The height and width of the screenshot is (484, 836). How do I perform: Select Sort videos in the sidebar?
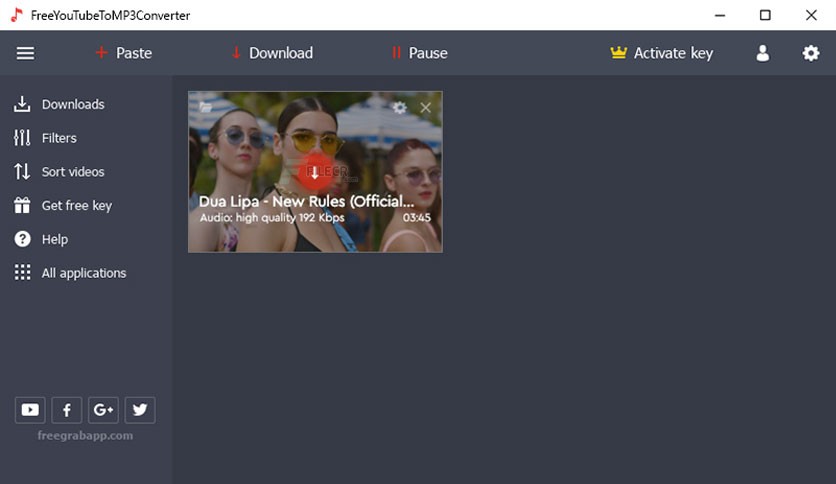tap(59, 172)
